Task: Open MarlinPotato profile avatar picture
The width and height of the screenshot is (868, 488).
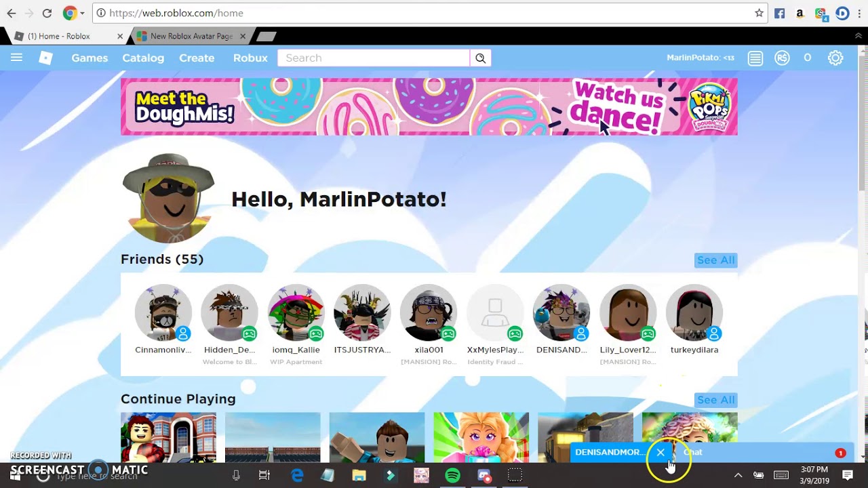Action: (x=168, y=199)
